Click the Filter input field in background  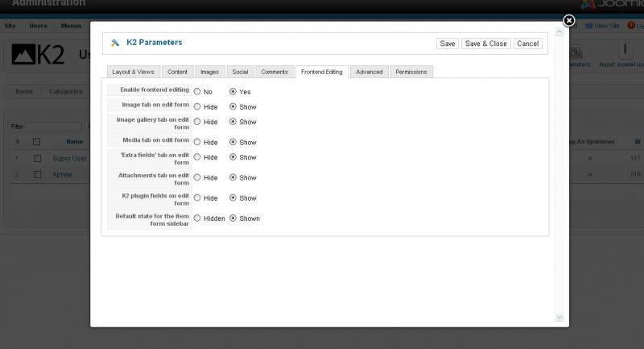(54, 127)
